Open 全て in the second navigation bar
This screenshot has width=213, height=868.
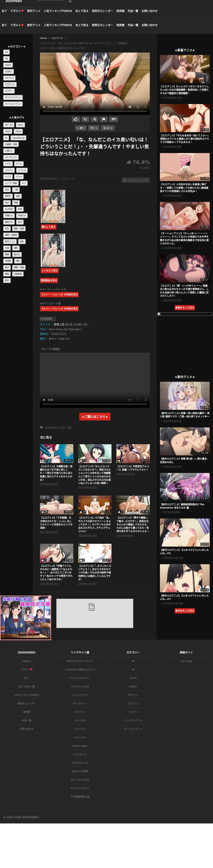4,25
